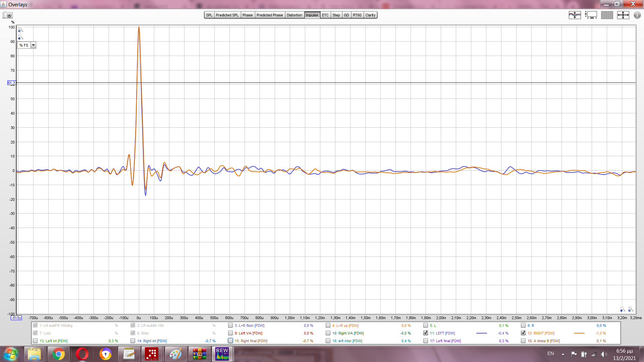Screen dimensions: 644x362
Task: Open the Windows Start orb
Action: 11,354
